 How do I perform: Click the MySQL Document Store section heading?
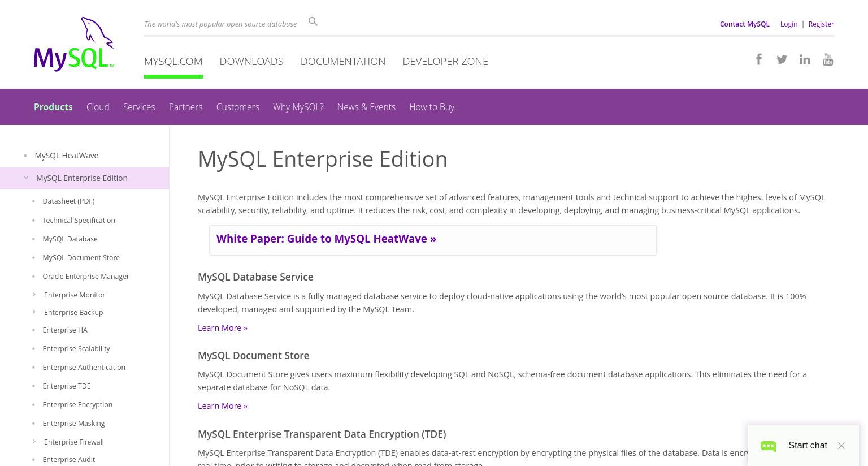click(253, 355)
